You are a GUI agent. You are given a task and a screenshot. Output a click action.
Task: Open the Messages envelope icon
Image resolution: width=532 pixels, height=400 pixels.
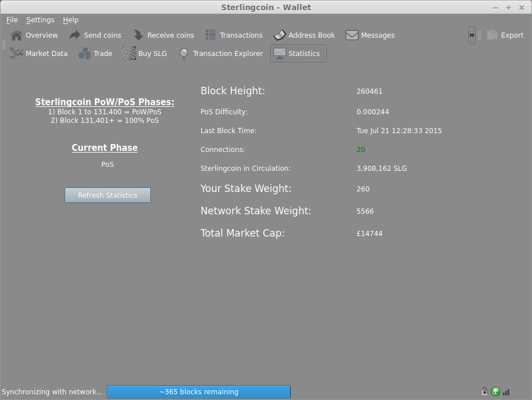pos(352,35)
